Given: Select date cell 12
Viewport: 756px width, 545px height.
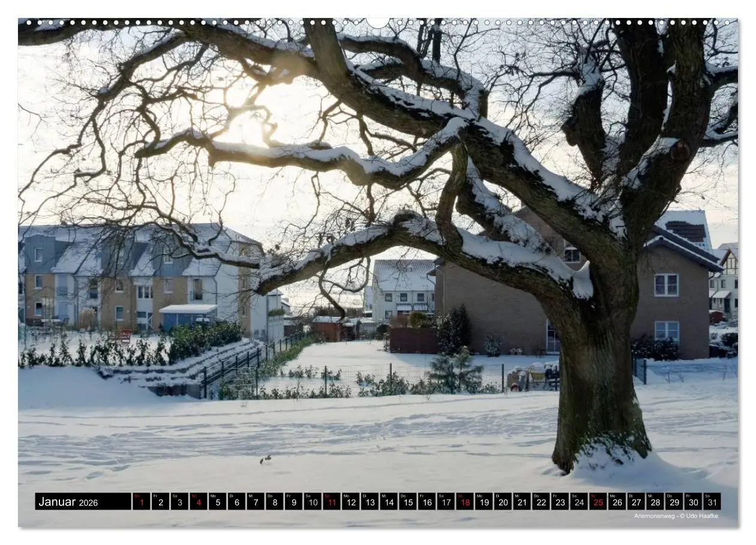Looking at the screenshot, I should click(350, 502).
